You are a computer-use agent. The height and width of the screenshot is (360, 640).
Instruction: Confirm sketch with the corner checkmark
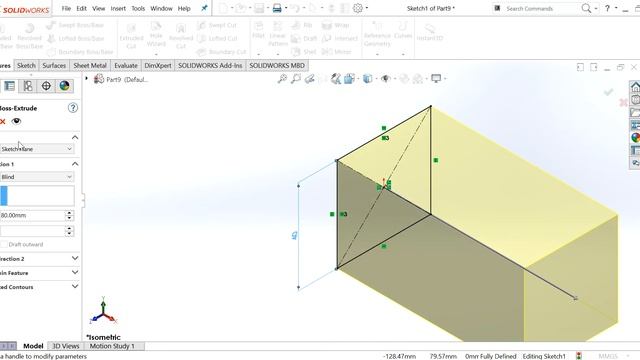pyautogui.click(x=609, y=92)
